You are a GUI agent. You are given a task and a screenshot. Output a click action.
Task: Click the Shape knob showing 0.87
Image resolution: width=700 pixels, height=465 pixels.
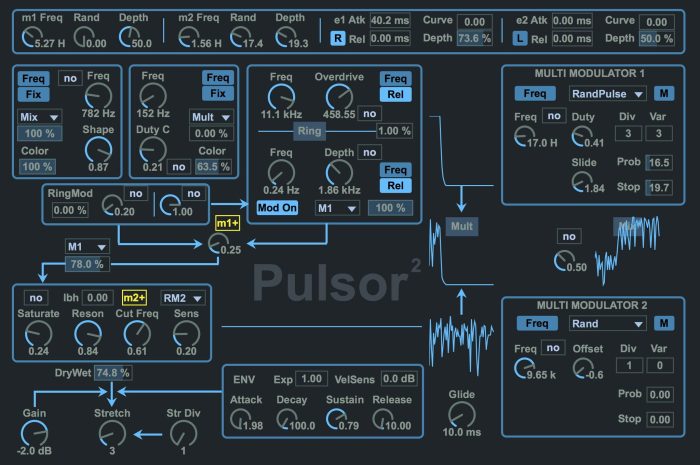click(98, 149)
